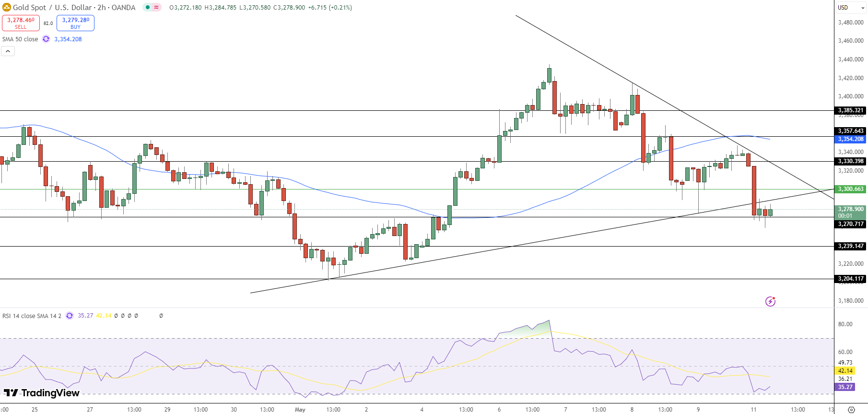Click the 3,330.398 price level label
868x414 pixels.
(x=851, y=161)
